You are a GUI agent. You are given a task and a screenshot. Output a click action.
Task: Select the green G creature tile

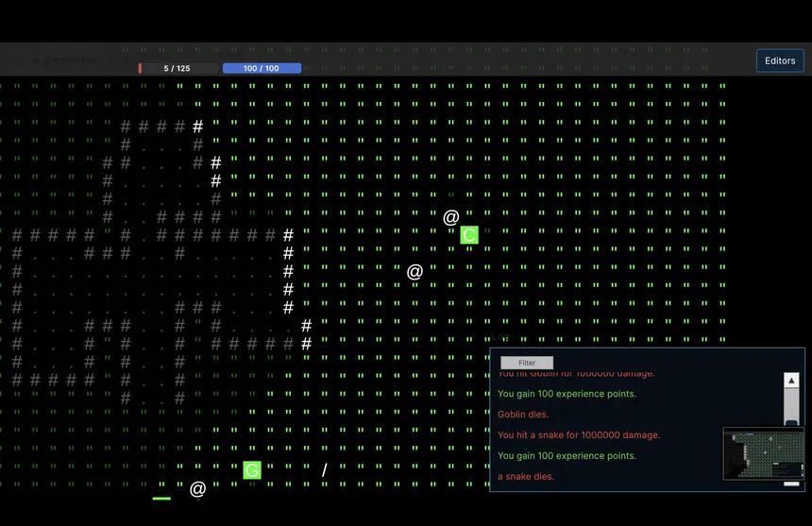tap(252, 470)
